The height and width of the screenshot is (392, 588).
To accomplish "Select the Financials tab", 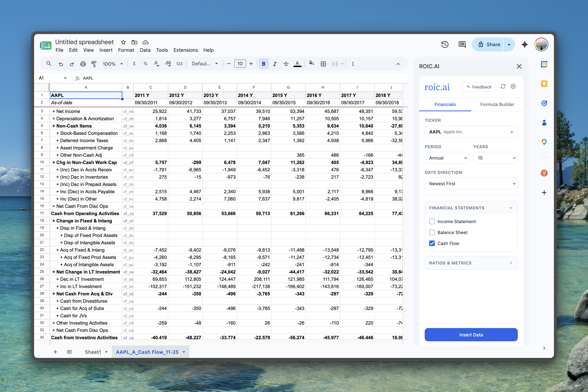I will point(445,104).
